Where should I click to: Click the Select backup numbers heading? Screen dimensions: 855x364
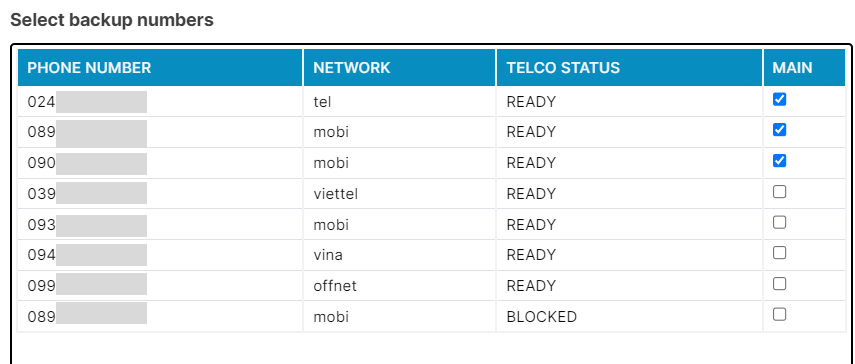[x=112, y=20]
